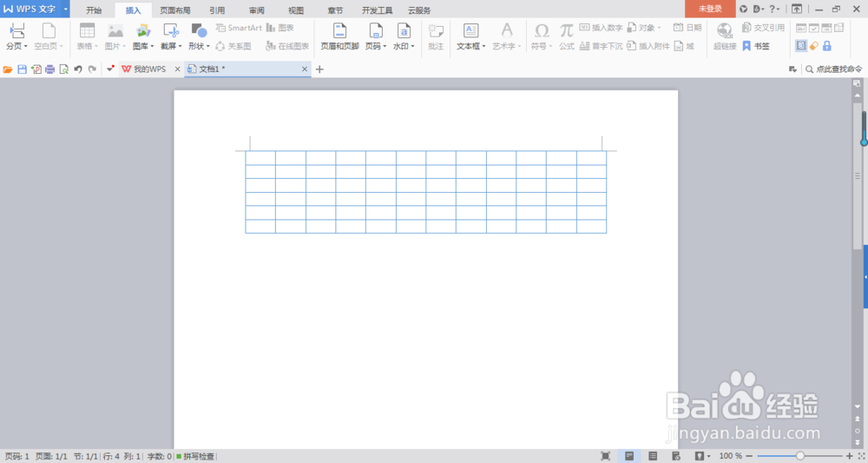868x463 pixels.
Task: Click the zoom slider handle
Action: tap(800, 456)
